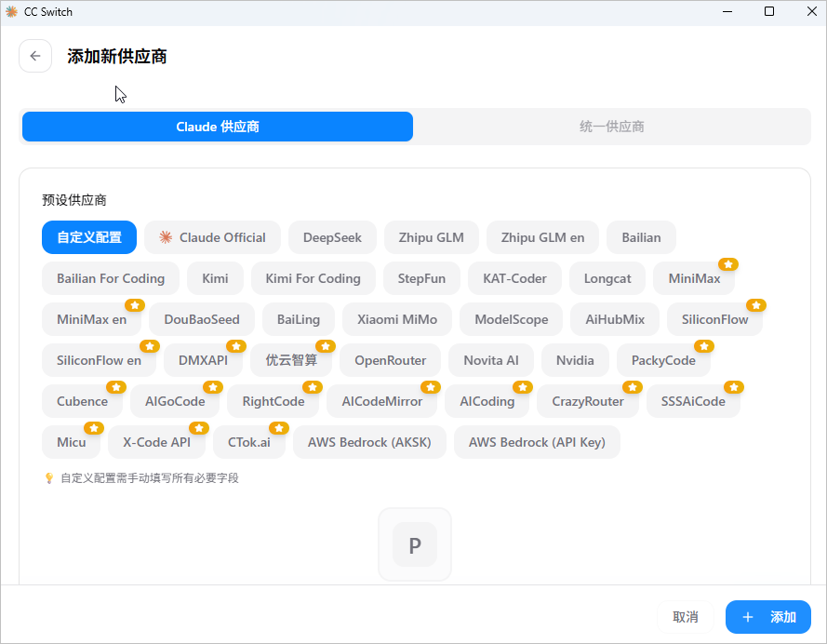The width and height of the screenshot is (827, 644).
Task: Select the Claude 供应商 tab
Action: [217, 127]
